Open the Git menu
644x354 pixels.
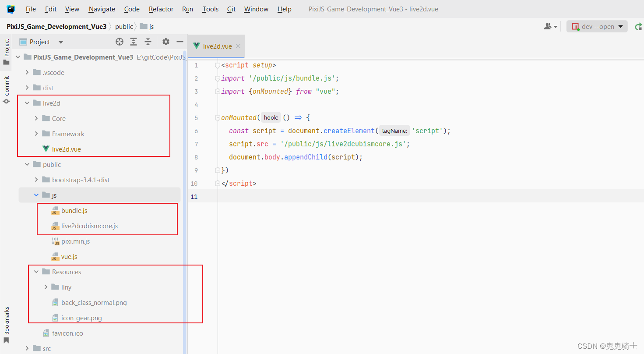click(232, 9)
